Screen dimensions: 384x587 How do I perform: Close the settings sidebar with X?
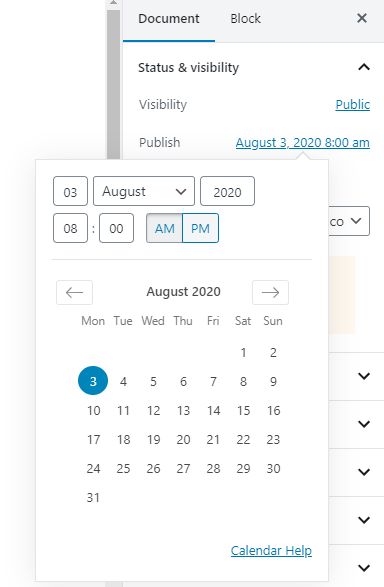click(x=362, y=18)
